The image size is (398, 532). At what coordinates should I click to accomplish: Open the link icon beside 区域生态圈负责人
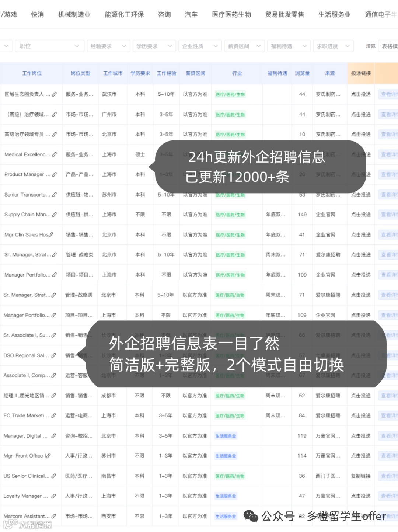pos(54,94)
